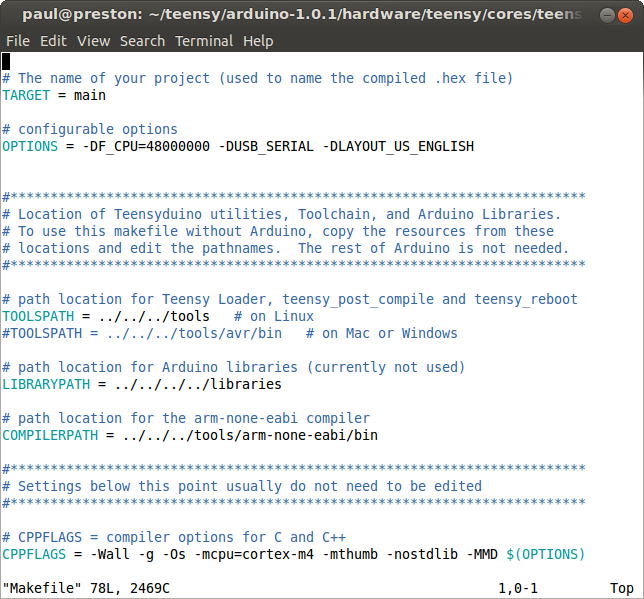
Task: Click the '"Makefile" 78L, 2469C' status text
Action: [x=86, y=588]
